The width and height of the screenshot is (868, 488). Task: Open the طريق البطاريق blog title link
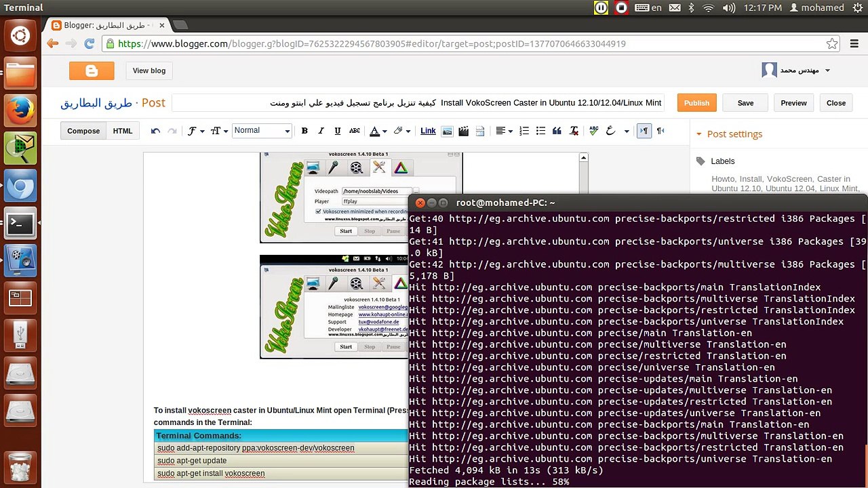click(96, 103)
